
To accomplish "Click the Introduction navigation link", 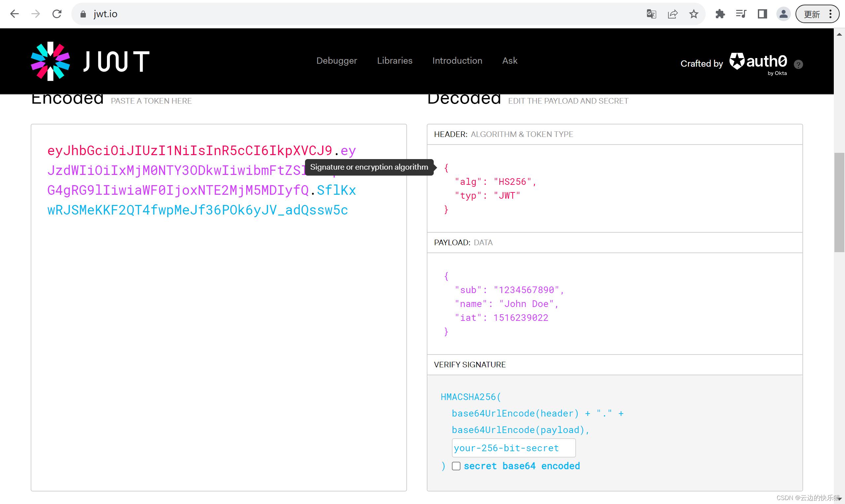I will tap(457, 61).
